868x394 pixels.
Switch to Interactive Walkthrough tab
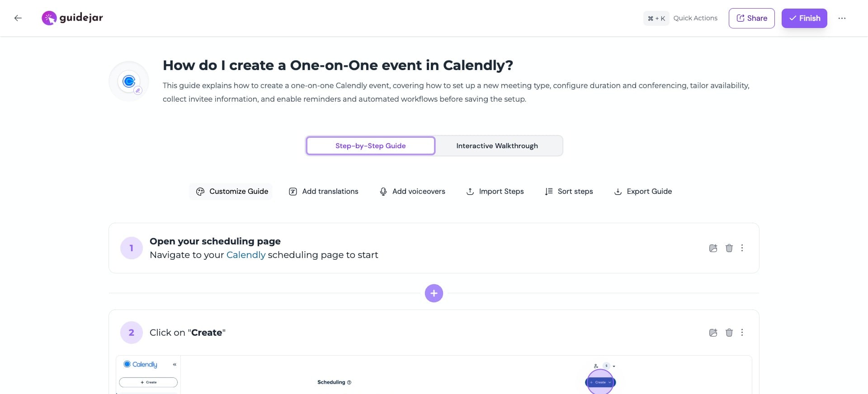(497, 146)
